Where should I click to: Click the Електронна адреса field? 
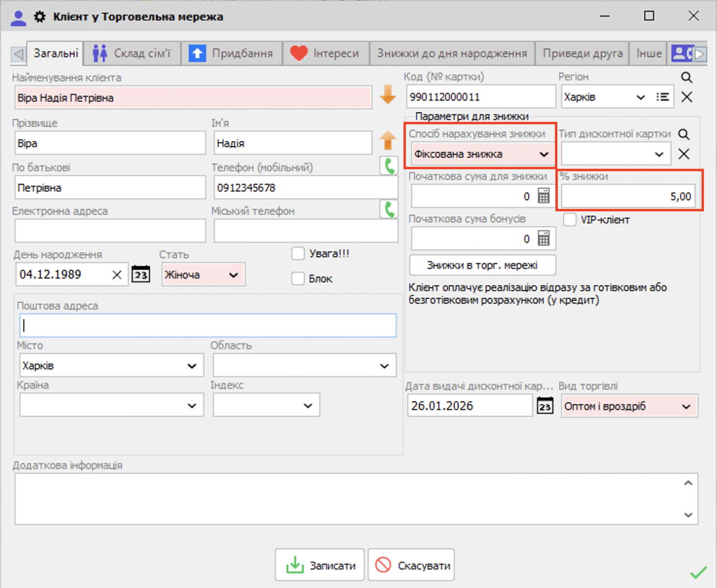point(110,231)
